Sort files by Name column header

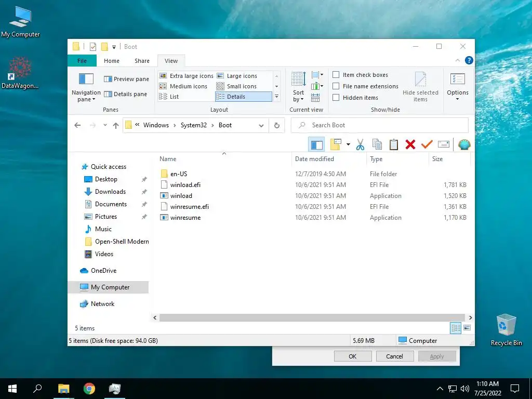[x=224, y=159]
